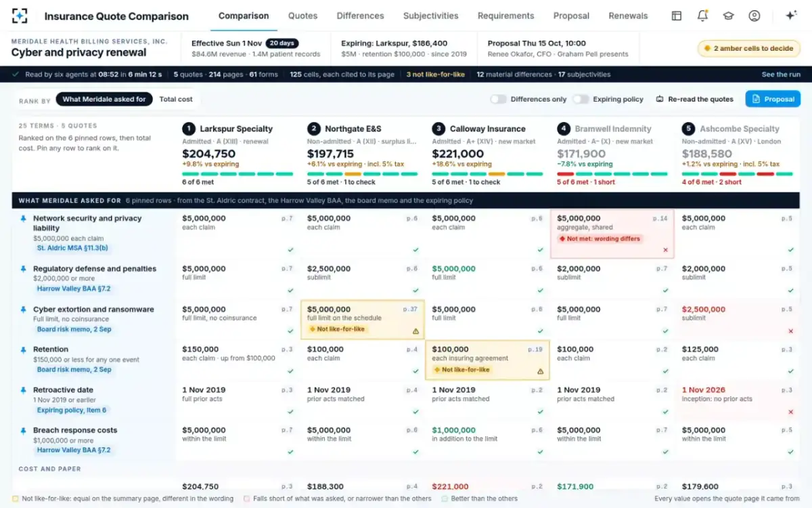Open p.14 reference in Bramwell network security cell
This screenshot has height=508, width=812.
pos(660,219)
